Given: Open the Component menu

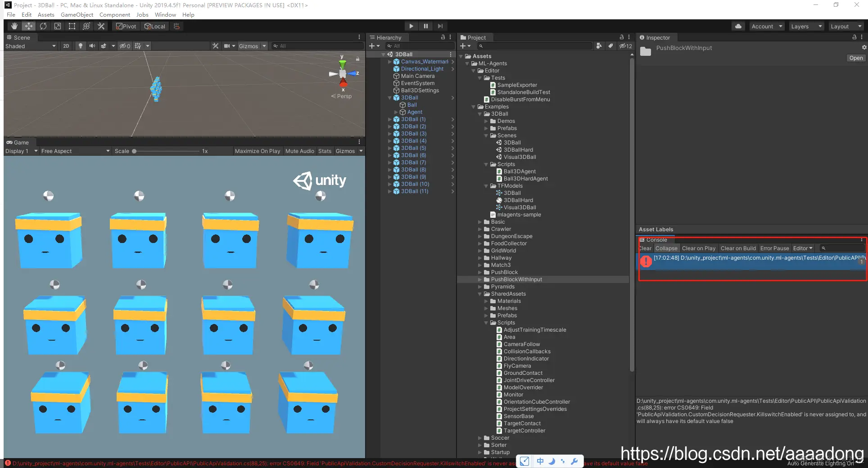Looking at the screenshot, I should (115, 14).
